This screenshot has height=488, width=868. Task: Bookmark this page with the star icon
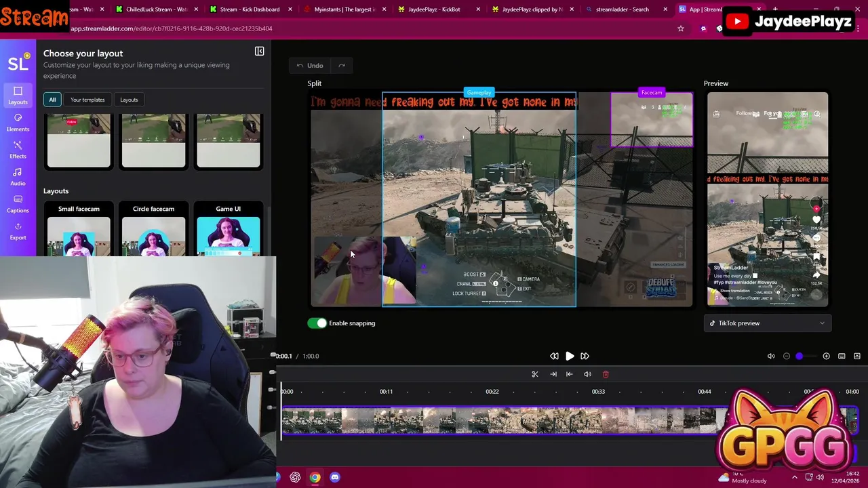pos(680,28)
